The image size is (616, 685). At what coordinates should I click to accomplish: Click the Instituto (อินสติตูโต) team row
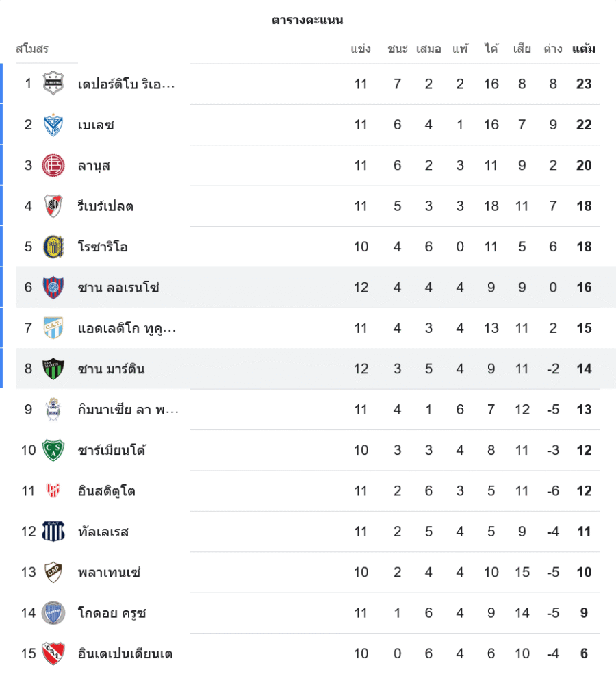(x=308, y=491)
